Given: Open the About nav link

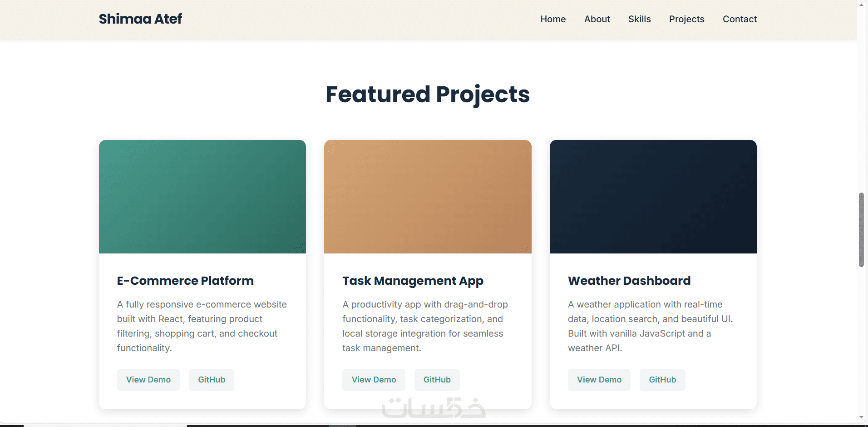Looking at the screenshot, I should [x=597, y=19].
